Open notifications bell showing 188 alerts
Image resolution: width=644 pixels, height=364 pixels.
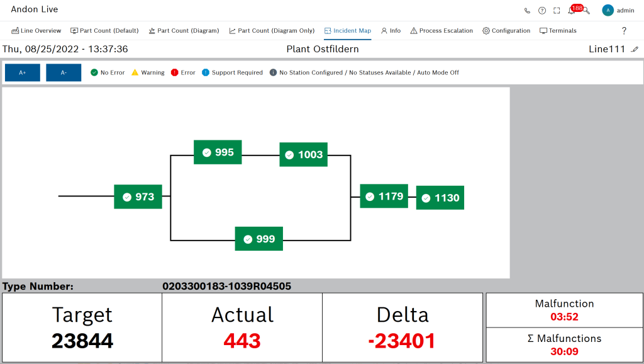(570, 10)
